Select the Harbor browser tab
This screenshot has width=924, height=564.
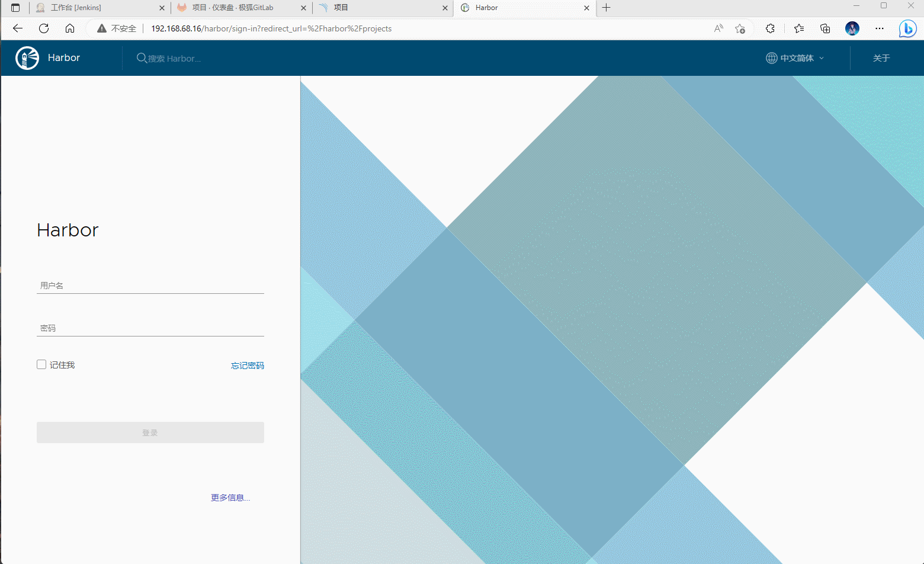tap(524, 8)
